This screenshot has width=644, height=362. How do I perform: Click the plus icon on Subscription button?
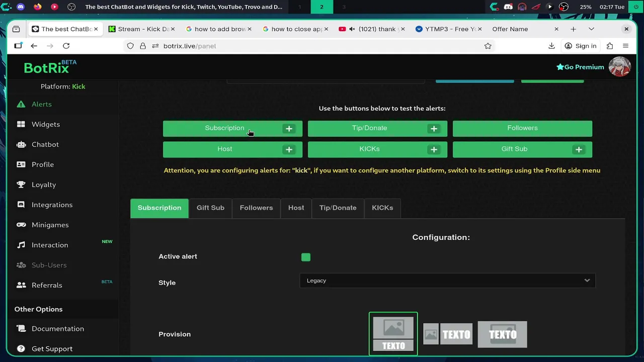[289, 129]
